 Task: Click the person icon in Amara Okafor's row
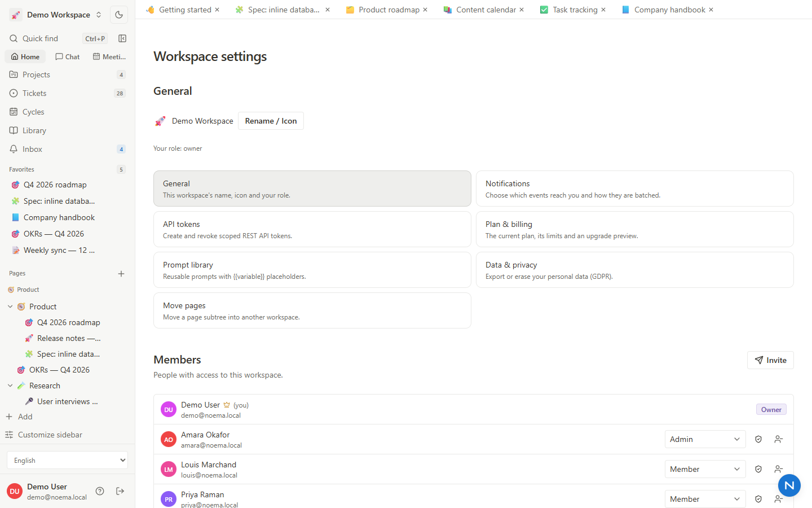(779, 439)
